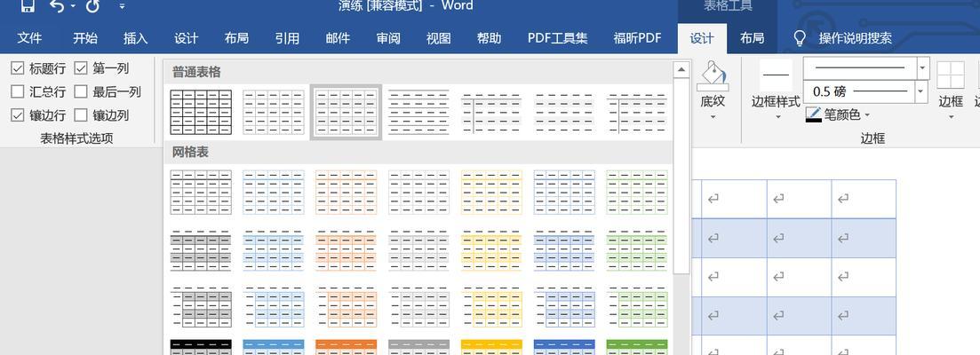Screen dimensions: 980x355
Task: Toggle the 镶边行 checkbox
Action: pyautogui.click(x=18, y=114)
